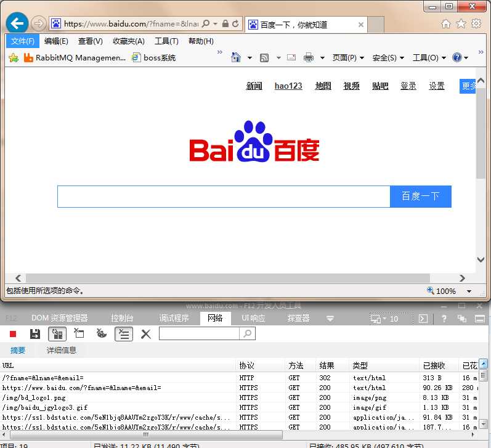Click the F12 tools help question mark

coord(444,319)
